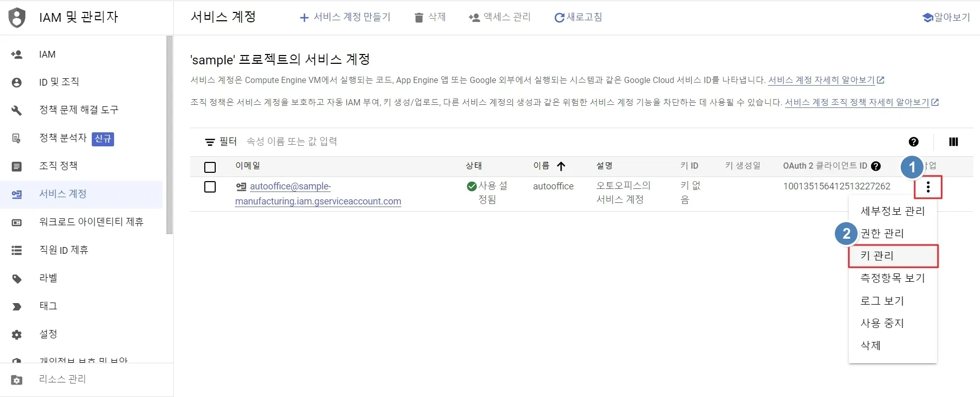Image resolution: width=980 pixels, height=397 pixels.
Task: Click the 키 생성일 column header
Action: 743,166
